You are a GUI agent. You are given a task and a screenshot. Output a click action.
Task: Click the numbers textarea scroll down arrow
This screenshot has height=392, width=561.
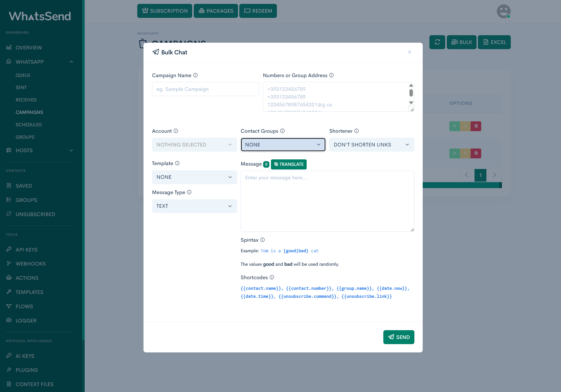[411, 103]
